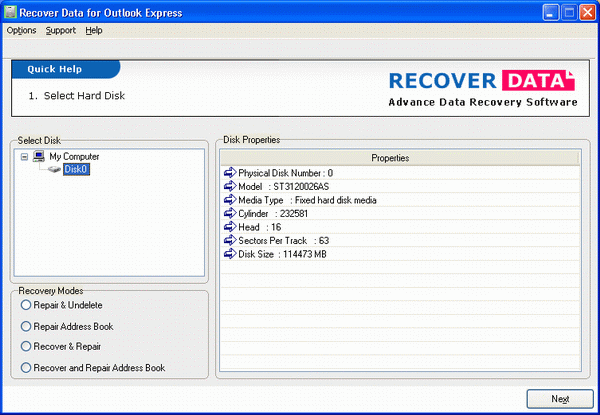Select the Disk0 tree entry label
Viewport: 600px width, 415px height.
76,170
